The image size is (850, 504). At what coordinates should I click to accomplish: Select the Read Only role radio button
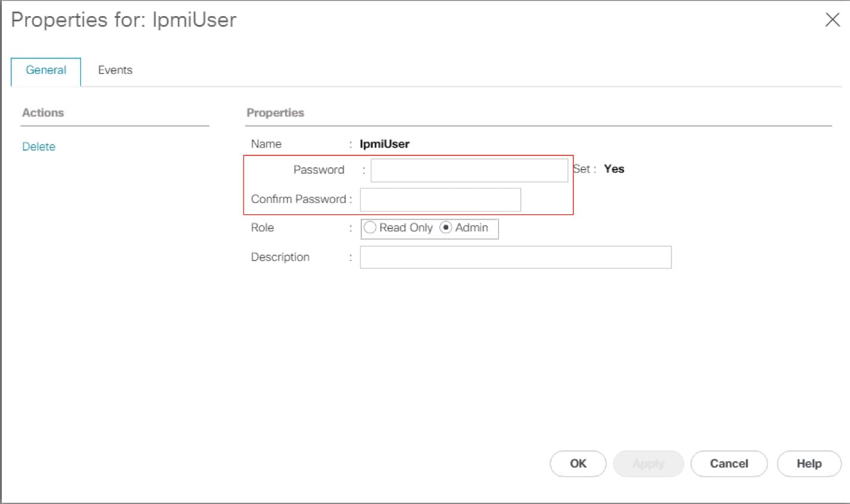(x=370, y=228)
